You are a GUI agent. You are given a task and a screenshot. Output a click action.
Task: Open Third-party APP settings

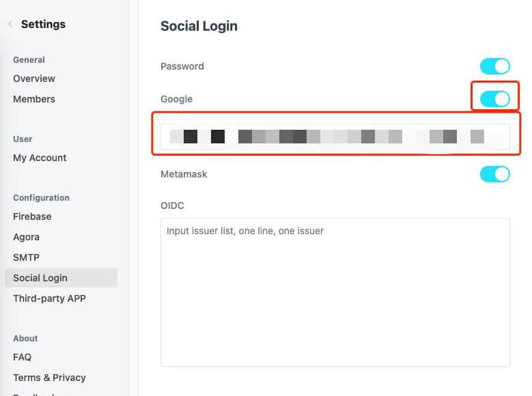pos(49,298)
